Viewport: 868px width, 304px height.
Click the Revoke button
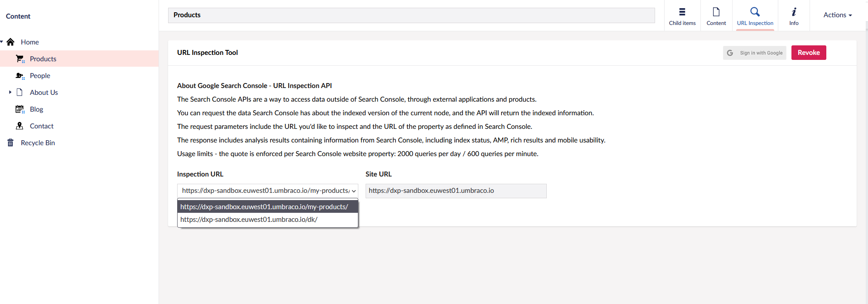809,53
